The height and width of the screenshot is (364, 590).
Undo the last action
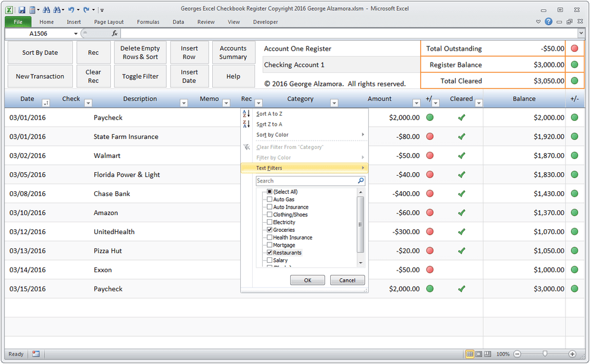[72, 10]
